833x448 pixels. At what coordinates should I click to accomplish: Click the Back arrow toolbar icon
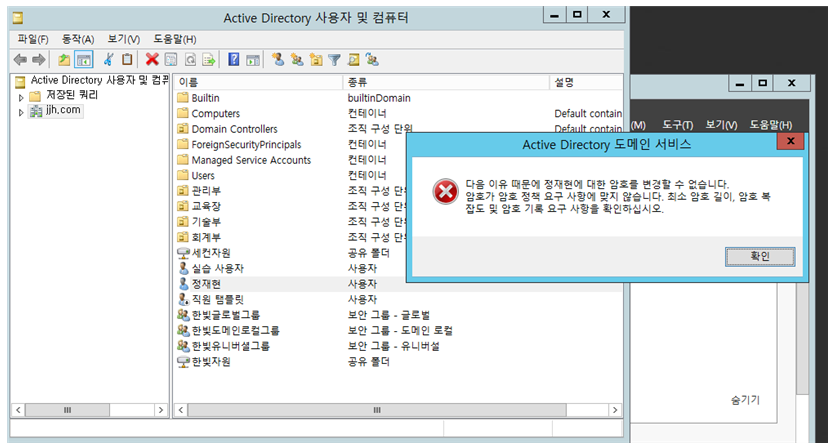(20, 60)
